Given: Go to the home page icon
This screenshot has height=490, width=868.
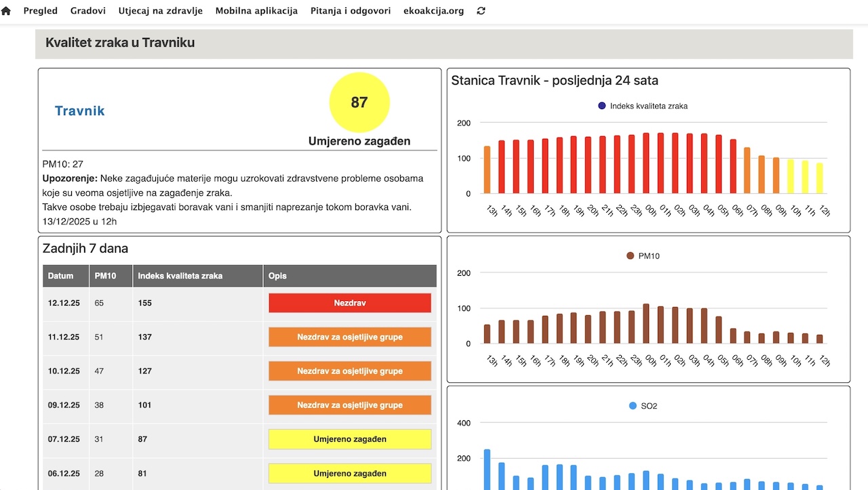Looking at the screenshot, I should tap(6, 11).
